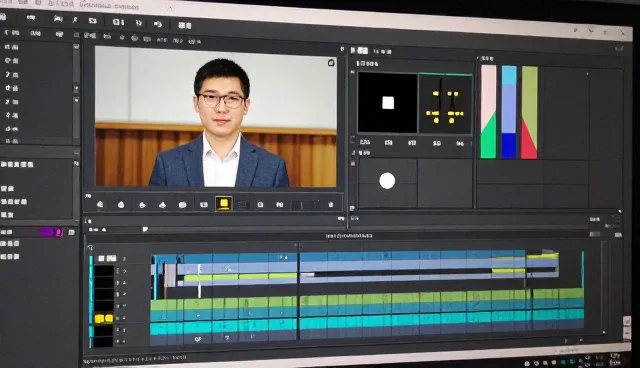Click the leftmost white square button in the top timeline track header
The image size is (640, 368).
(x=101, y=259)
